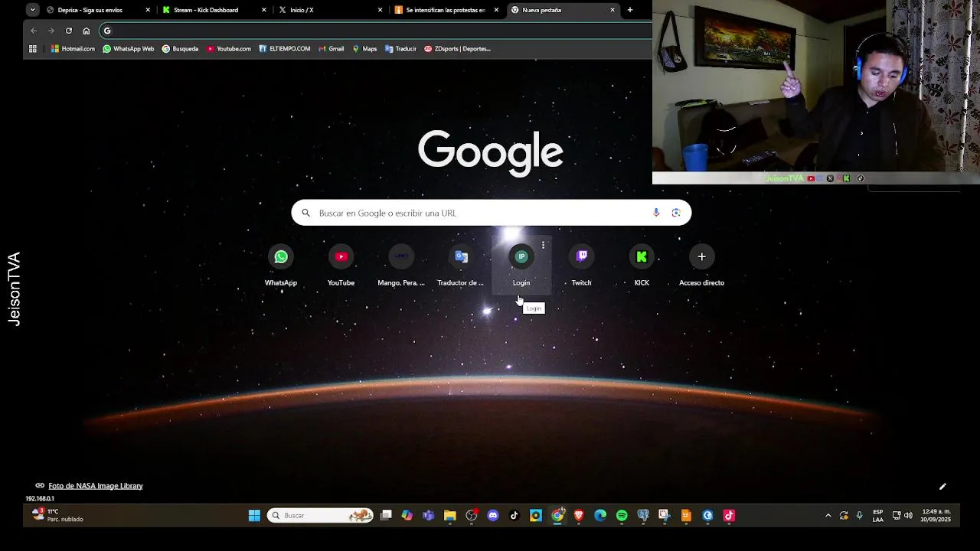Click the voice search microphone icon

pos(656,213)
